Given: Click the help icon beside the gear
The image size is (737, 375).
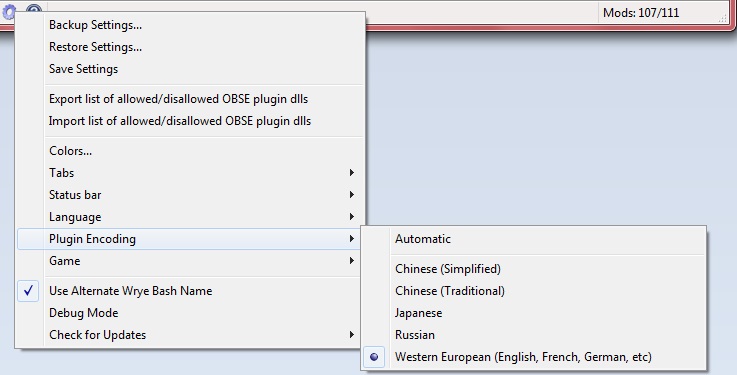Looking at the screenshot, I should pyautogui.click(x=34, y=9).
